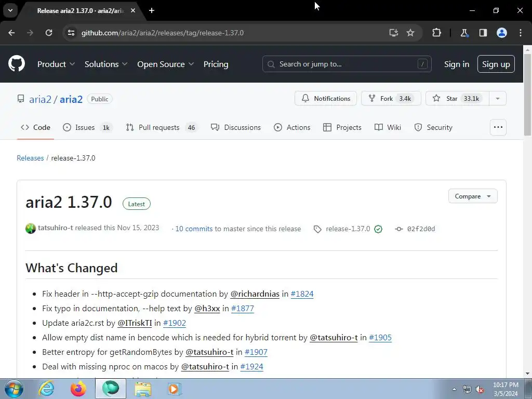Screen dimensions: 532x399
Task: Click the release-1.37.0 tag link
Action: coord(348,229)
